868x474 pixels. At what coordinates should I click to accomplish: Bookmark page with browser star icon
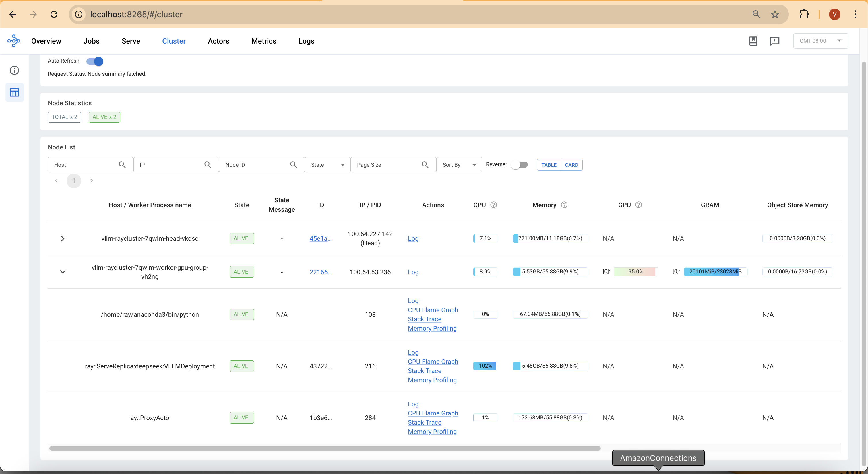click(x=775, y=14)
